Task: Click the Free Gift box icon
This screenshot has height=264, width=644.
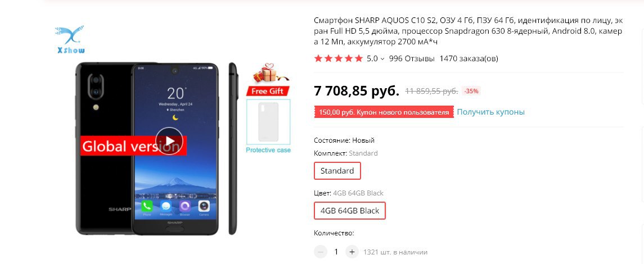Action: 267,72
